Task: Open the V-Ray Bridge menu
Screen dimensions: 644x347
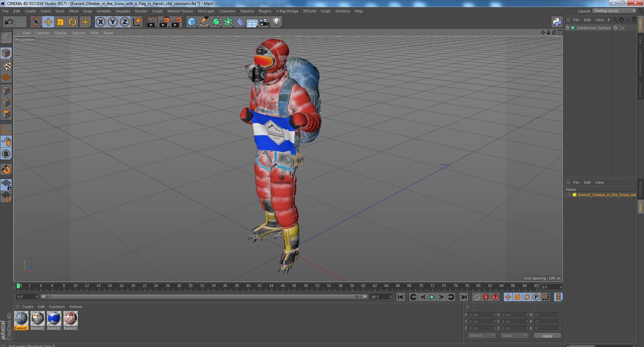Action: pos(287,11)
